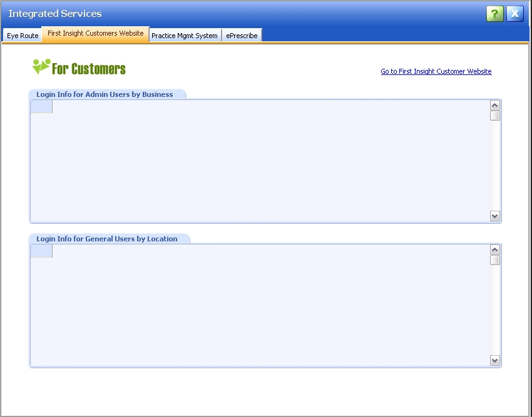Close the Integrated Services window
The image size is (532, 417).
pos(514,14)
